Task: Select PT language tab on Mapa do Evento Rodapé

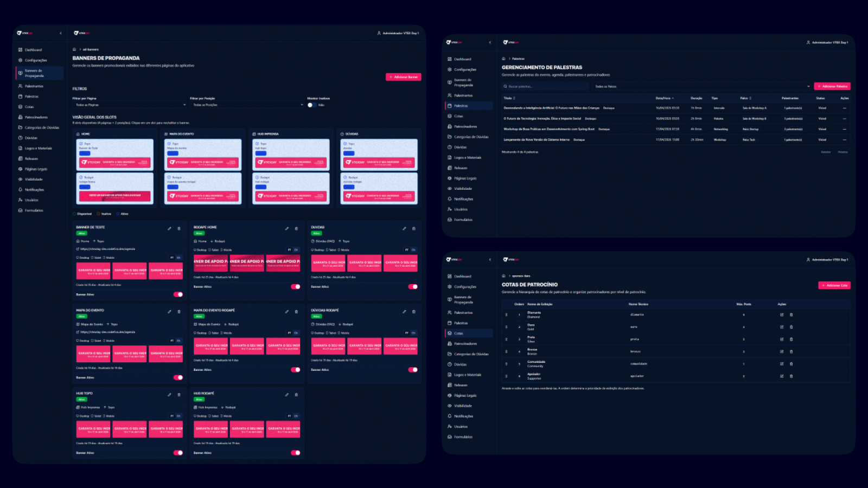Action: click(290, 333)
